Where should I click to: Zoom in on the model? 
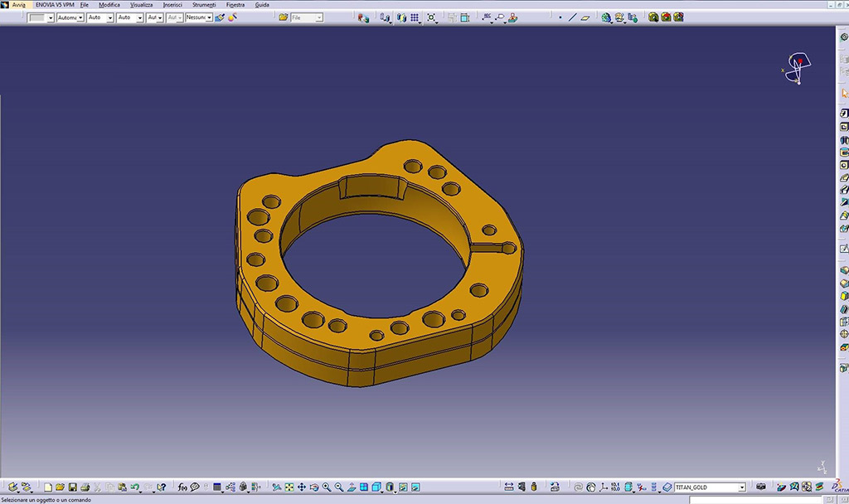tap(327, 487)
